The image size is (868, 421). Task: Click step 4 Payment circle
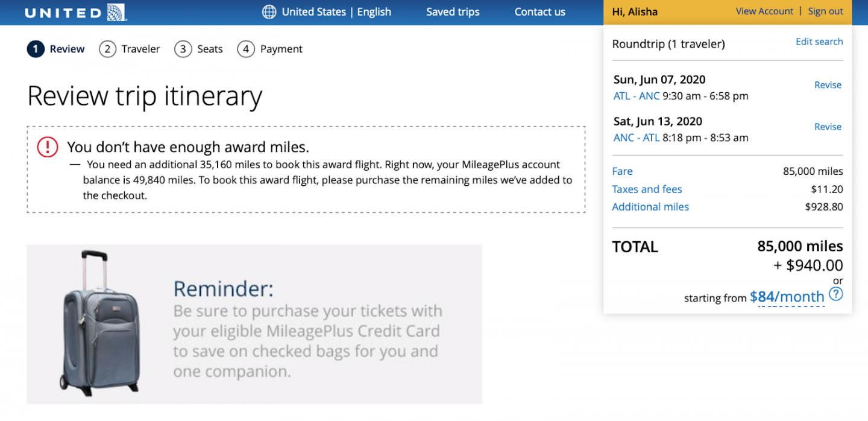point(245,49)
